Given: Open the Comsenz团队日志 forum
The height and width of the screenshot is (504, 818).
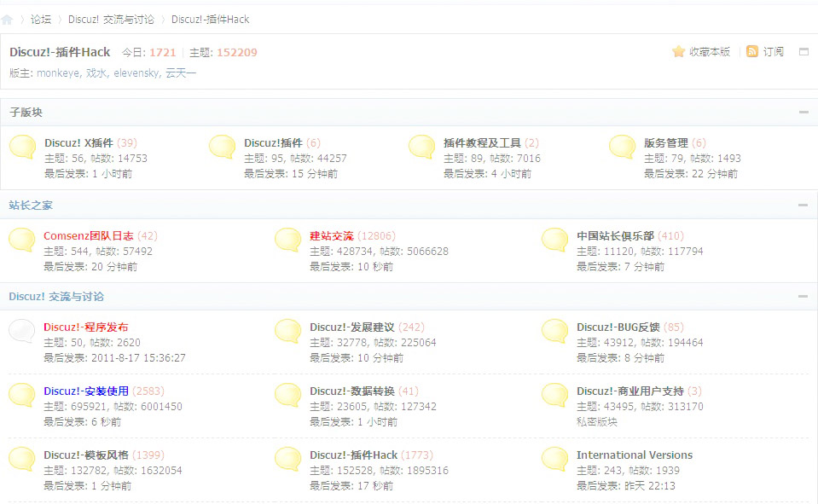Looking at the screenshot, I should click(89, 236).
